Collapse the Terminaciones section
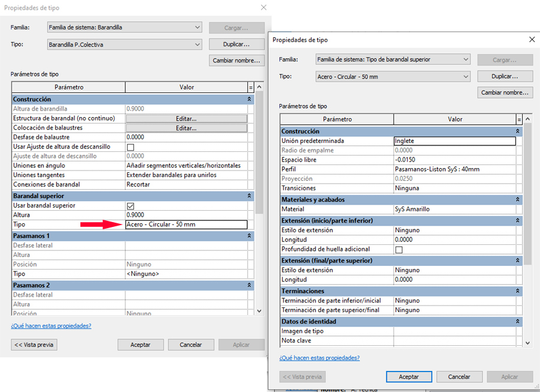 [517, 291]
